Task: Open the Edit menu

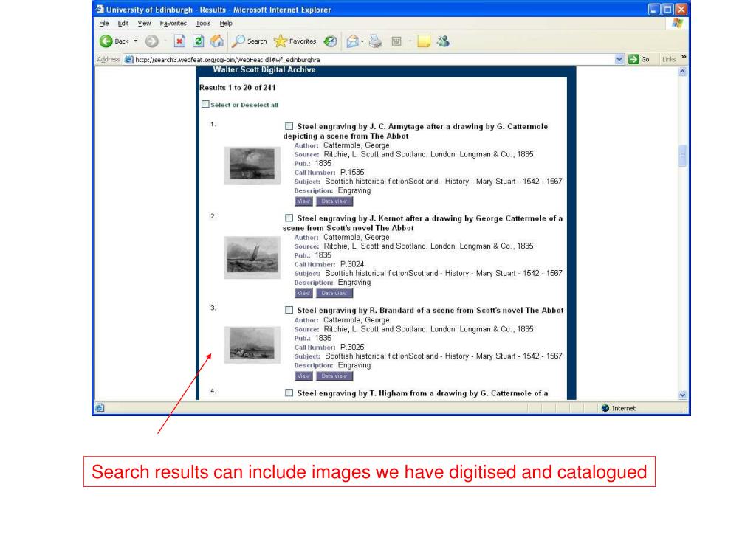Action: [123, 23]
